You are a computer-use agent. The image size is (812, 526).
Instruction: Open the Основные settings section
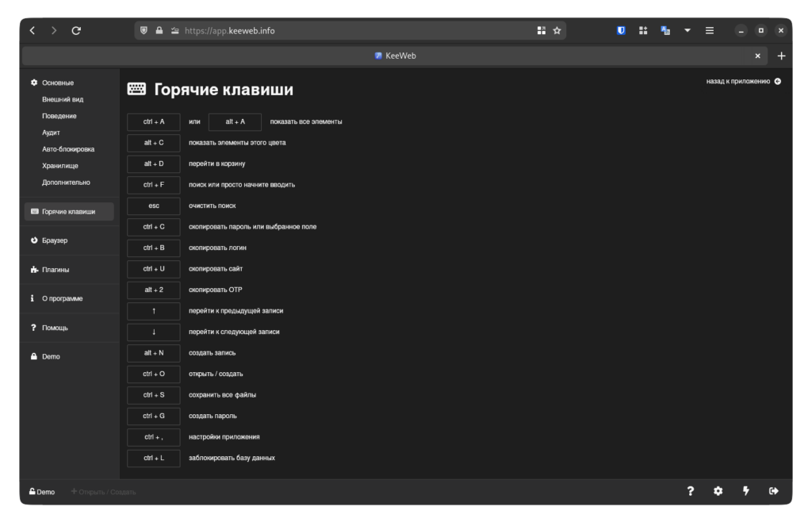(x=57, y=83)
